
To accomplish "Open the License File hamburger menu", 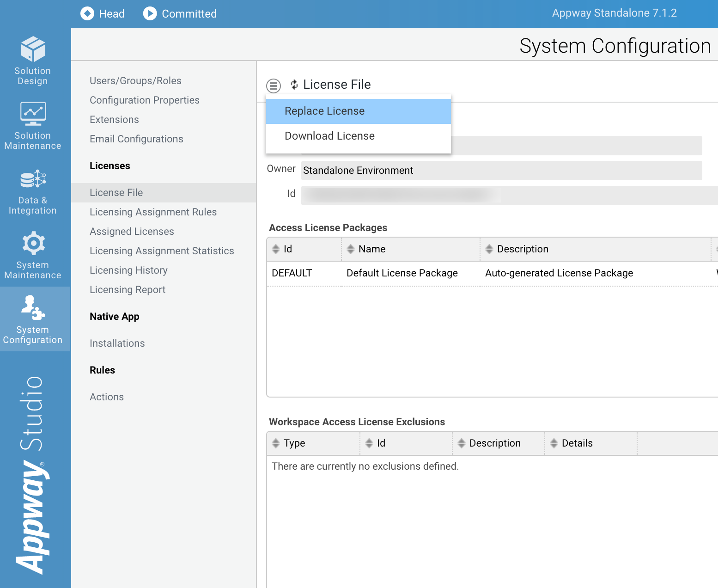I will click(x=273, y=86).
